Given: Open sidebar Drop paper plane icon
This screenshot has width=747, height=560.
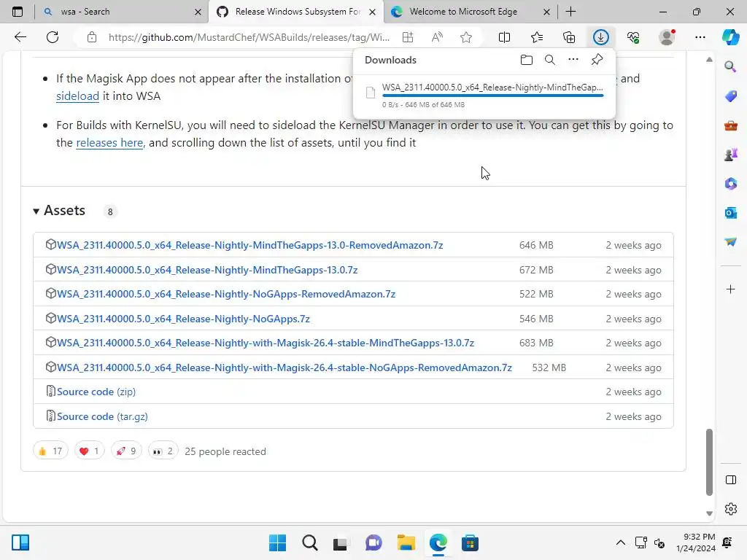Looking at the screenshot, I should (x=730, y=242).
